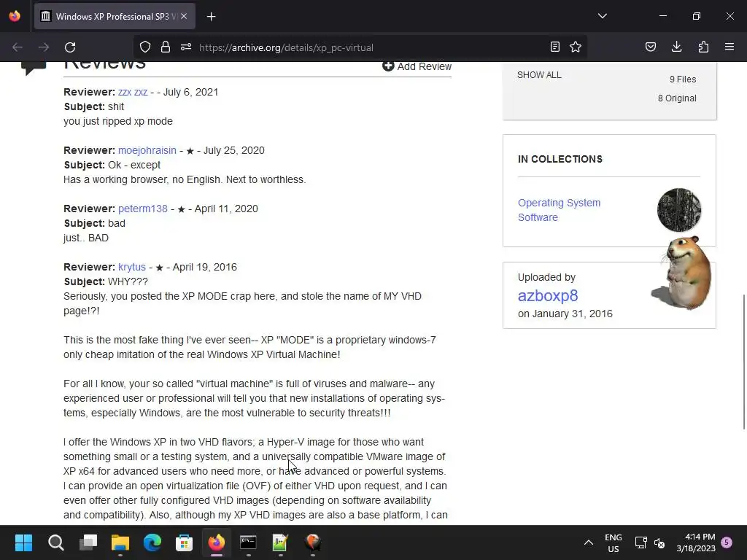Click the 8 Original link

tap(677, 98)
